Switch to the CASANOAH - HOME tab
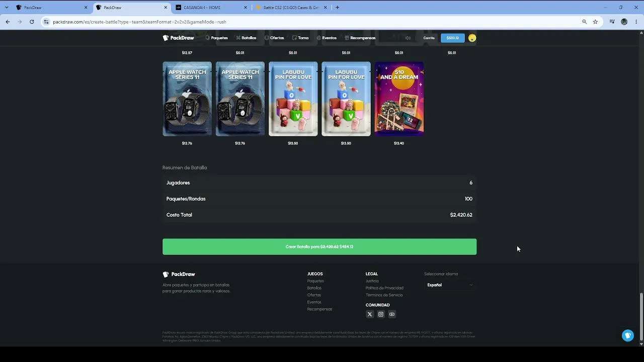Viewport: 644px width, 362px height. pyautogui.click(x=211, y=8)
